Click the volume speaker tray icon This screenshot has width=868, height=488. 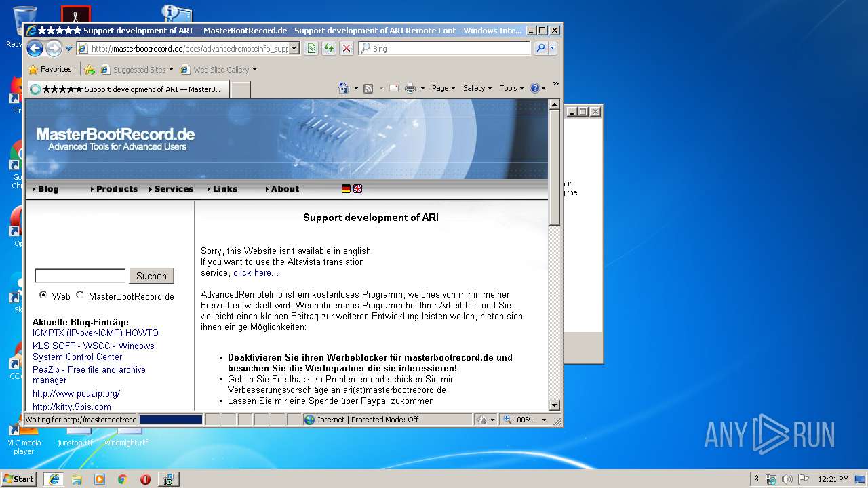click(x=787, y=479)
